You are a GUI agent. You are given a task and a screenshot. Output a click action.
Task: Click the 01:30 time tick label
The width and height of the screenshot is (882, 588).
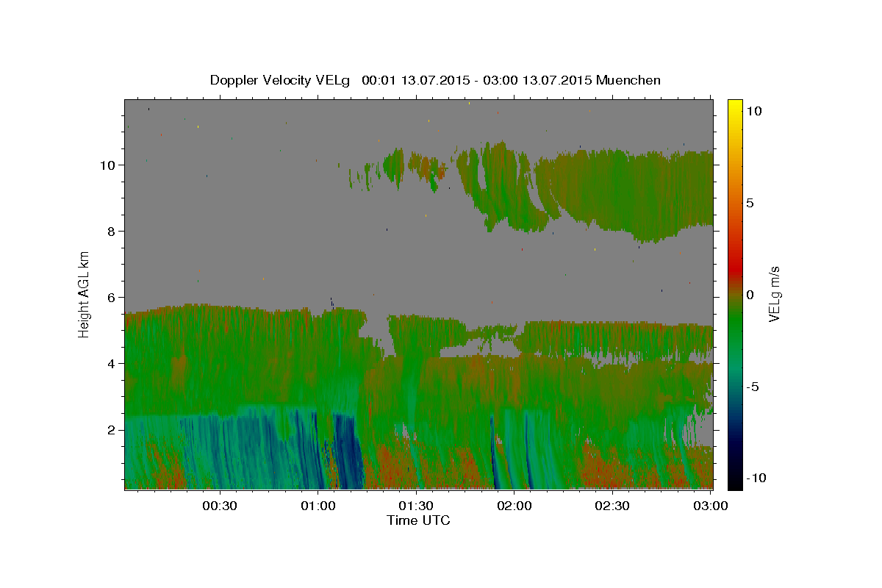417,506
